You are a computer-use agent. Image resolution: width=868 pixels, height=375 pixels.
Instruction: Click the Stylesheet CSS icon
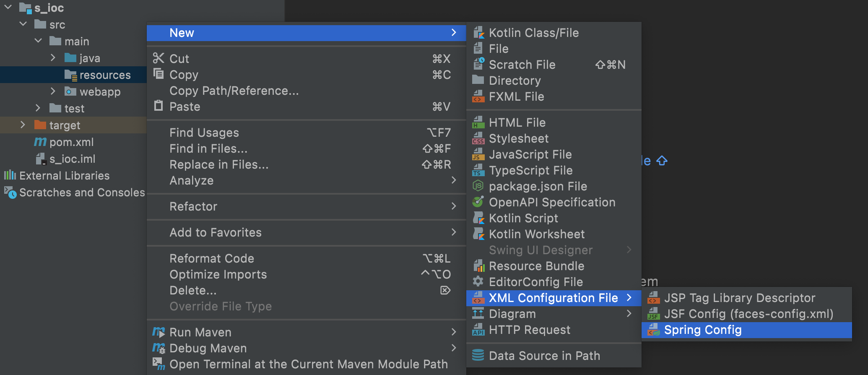478,138
